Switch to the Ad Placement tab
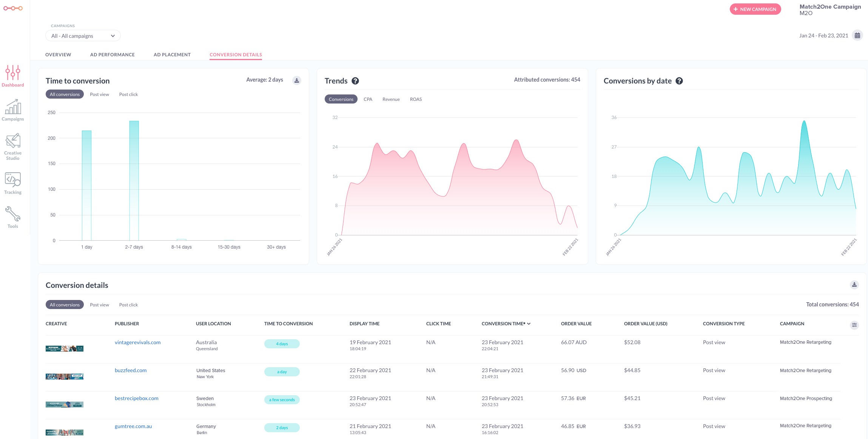The width and height of the screenshot is (868, 439). 172,55
